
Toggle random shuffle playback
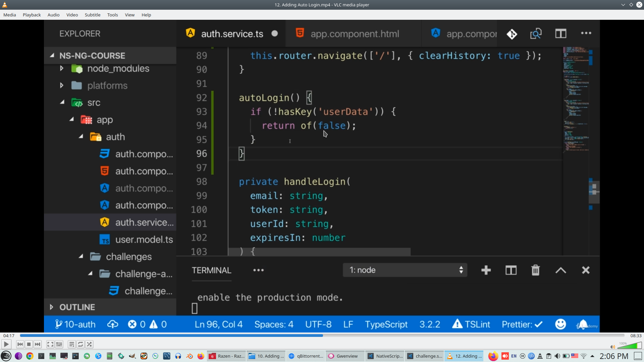coord(89,344)
